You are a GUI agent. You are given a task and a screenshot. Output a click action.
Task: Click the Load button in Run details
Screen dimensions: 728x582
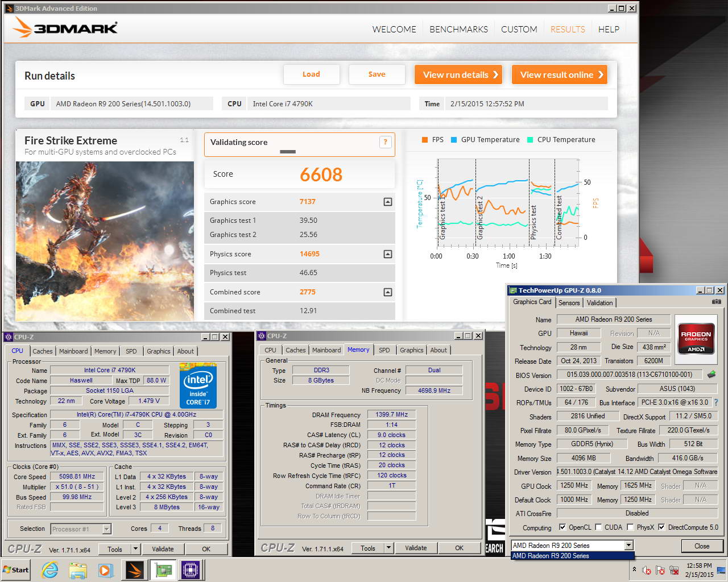(x=311, y=74)
